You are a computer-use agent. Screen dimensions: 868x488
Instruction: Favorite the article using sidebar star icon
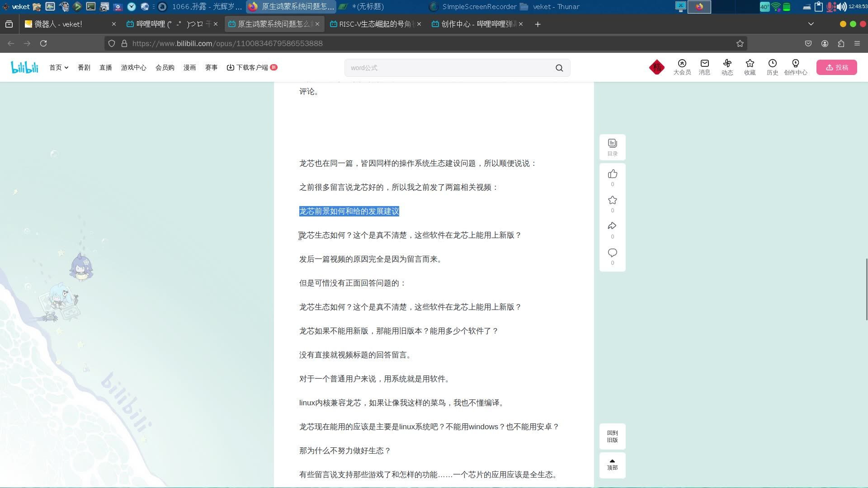coord(612,200)
